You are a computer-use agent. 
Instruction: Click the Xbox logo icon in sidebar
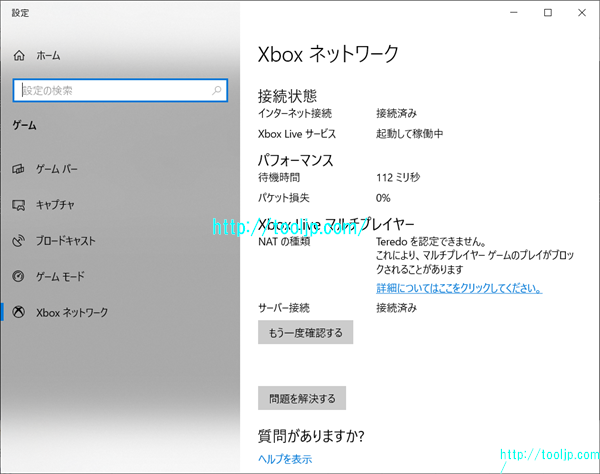click(x=18, y=312)
